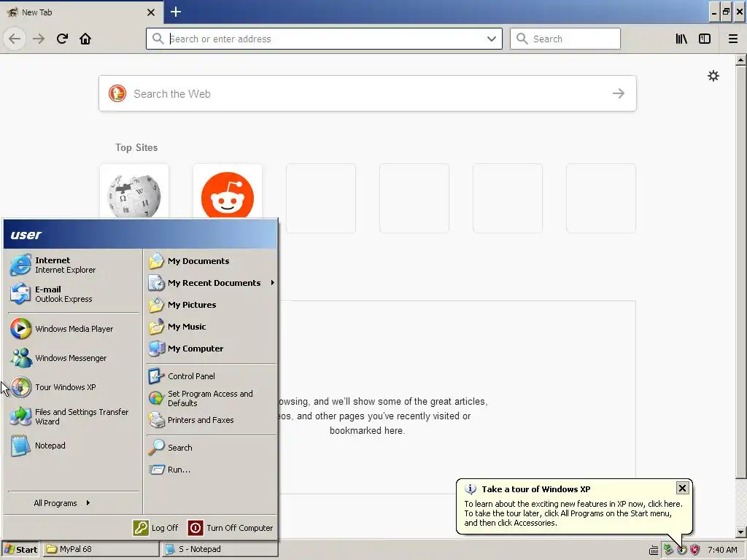747x560 pixels.
Task: Open Search from Start menu
Action: point(211,448)
